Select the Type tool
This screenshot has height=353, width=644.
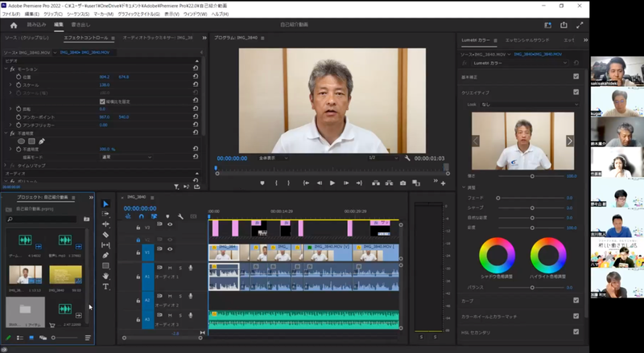coord(105,286)
